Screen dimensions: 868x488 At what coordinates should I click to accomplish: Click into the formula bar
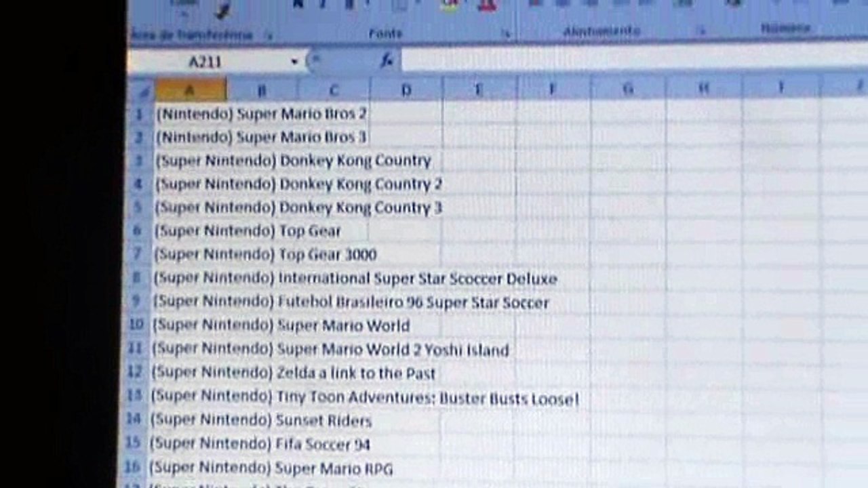coord(634,58)
